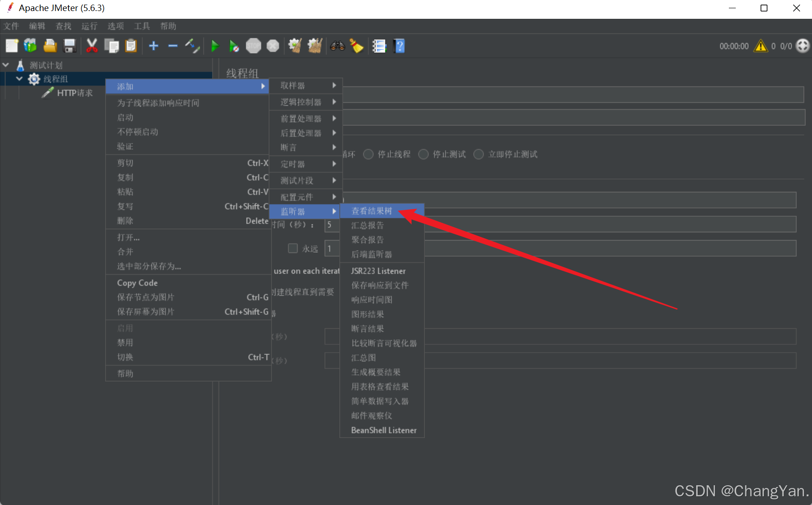Click the Toggle enable/disable icon
Screen dimensions: 812x505
tap(192, 46)
